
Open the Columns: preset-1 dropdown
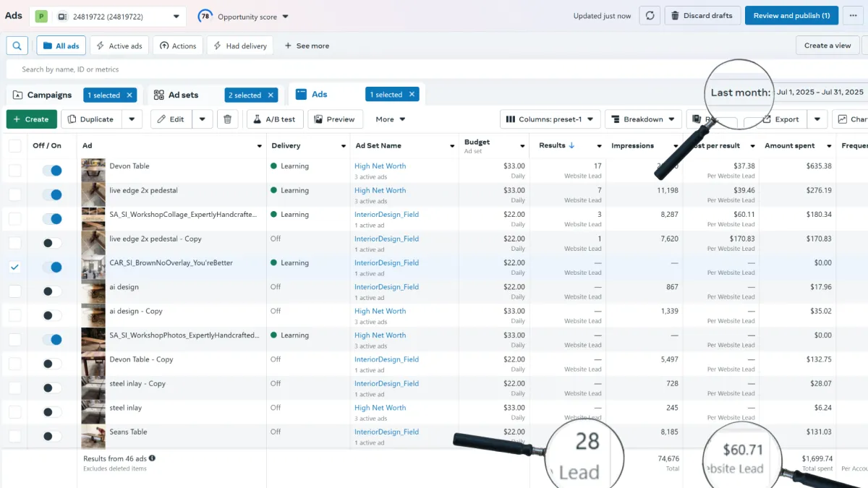(x=550, y=119)
